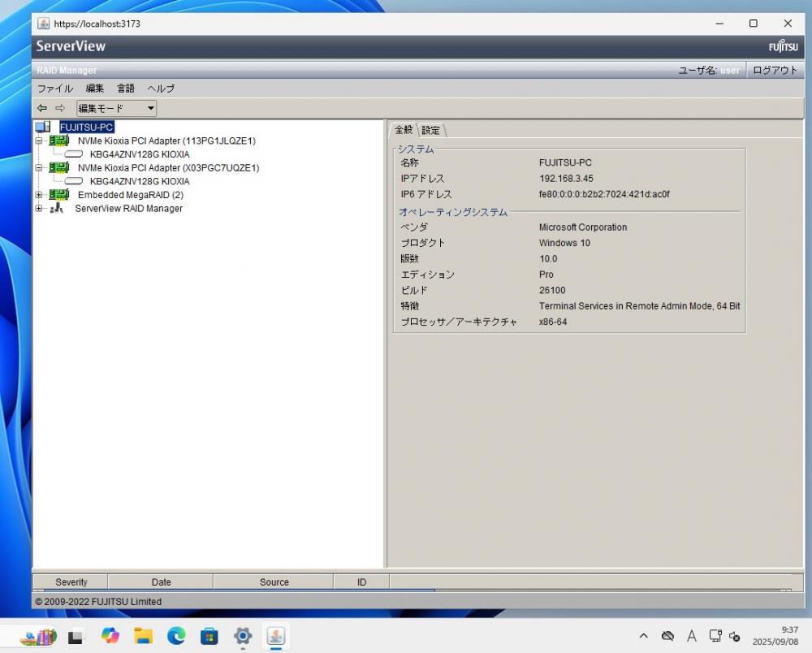Collapse the NVMe adapter 113PG1JLQZE1 tree node
This screenshot has height=653, width=812.
point(39,141)
